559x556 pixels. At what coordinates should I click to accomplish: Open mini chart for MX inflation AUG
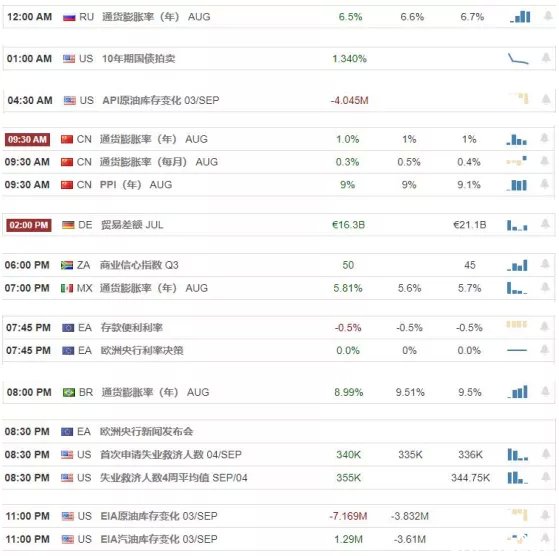pos(517,288)
